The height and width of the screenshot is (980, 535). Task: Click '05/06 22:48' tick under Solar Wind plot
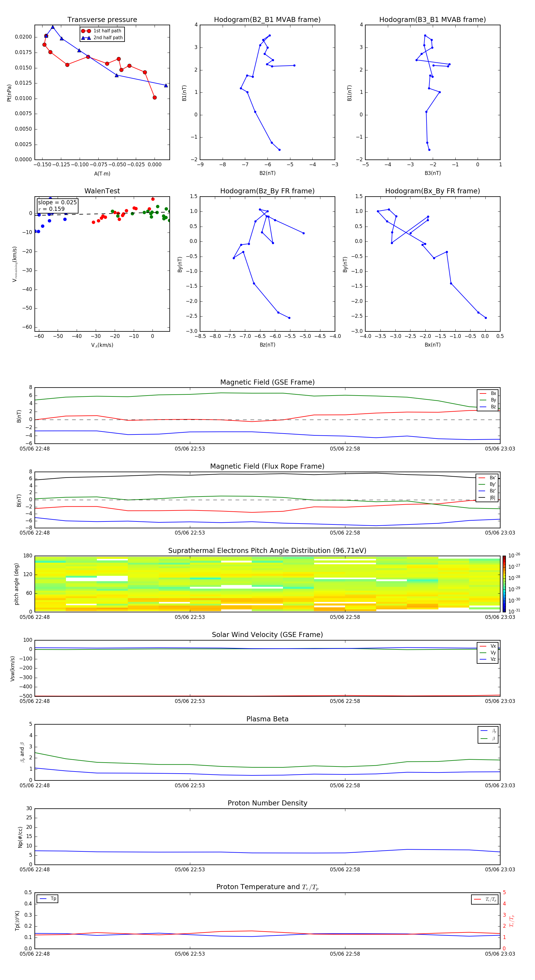tap(35, 701)
